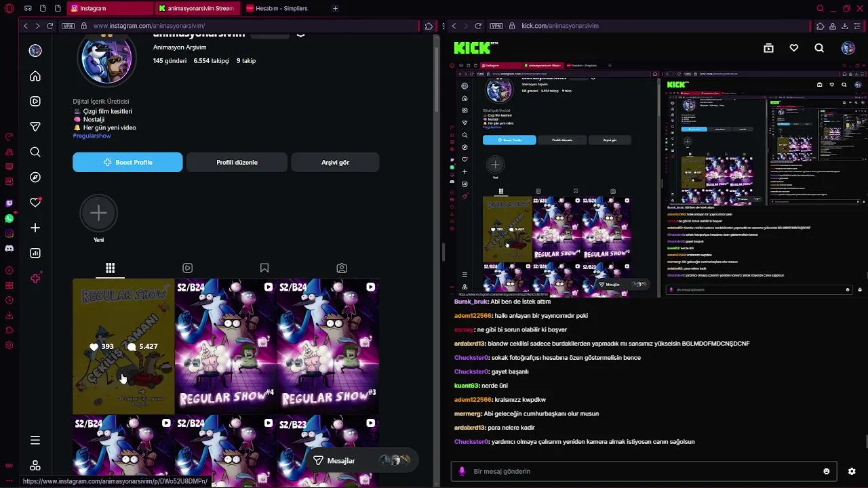Open a new browser tab
This screenshot has width=868, height=488.
335,8
